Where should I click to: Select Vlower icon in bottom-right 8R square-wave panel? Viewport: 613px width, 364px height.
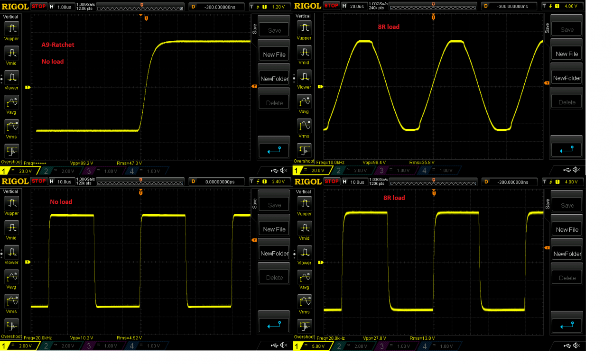[x=304, y=252]
